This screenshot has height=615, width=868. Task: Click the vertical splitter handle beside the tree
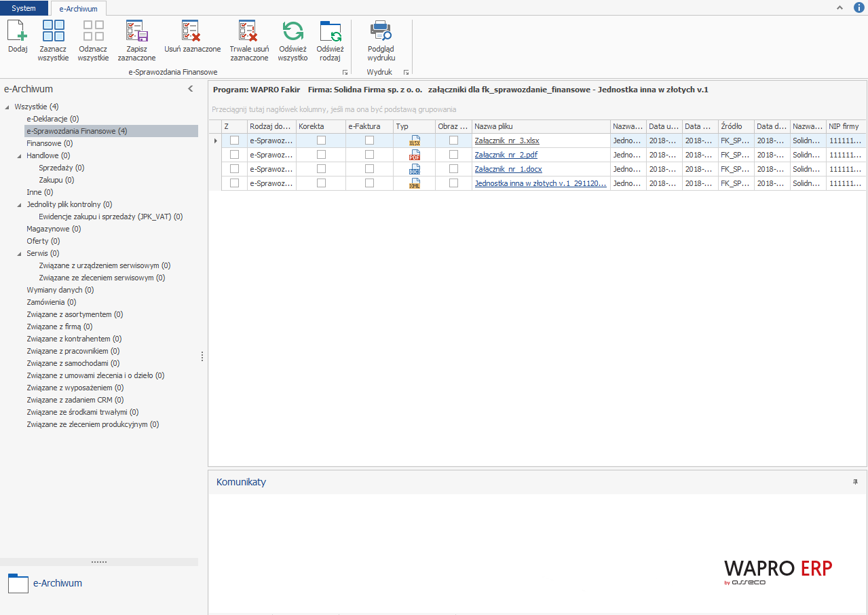click(202, 356)
